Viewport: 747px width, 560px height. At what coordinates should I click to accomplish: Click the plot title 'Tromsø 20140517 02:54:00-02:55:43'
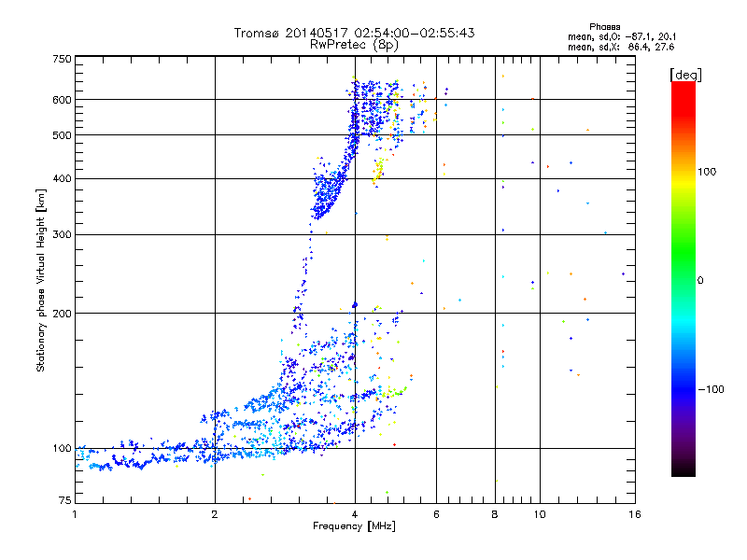[354, 33]
